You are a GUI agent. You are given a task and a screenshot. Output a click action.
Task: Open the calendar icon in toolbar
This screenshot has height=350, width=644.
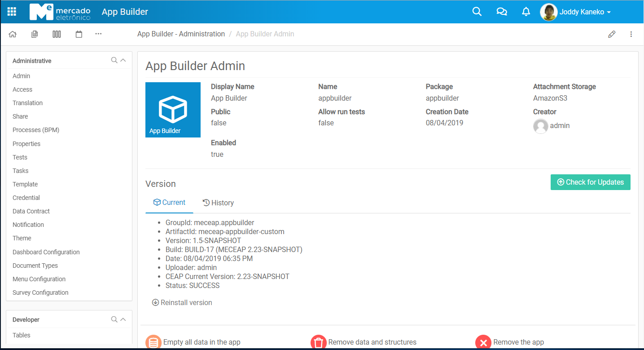tap(79, 34)
